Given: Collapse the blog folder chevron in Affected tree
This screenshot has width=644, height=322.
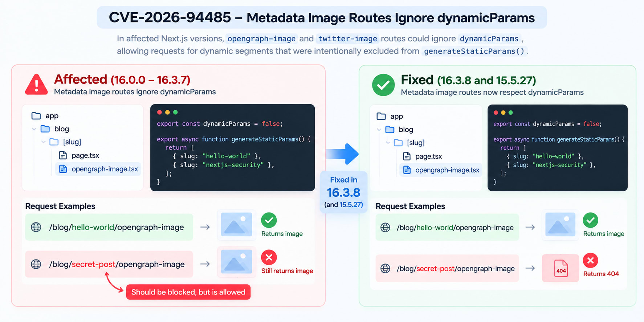Looking at the screenshot, I should point(34,129).
